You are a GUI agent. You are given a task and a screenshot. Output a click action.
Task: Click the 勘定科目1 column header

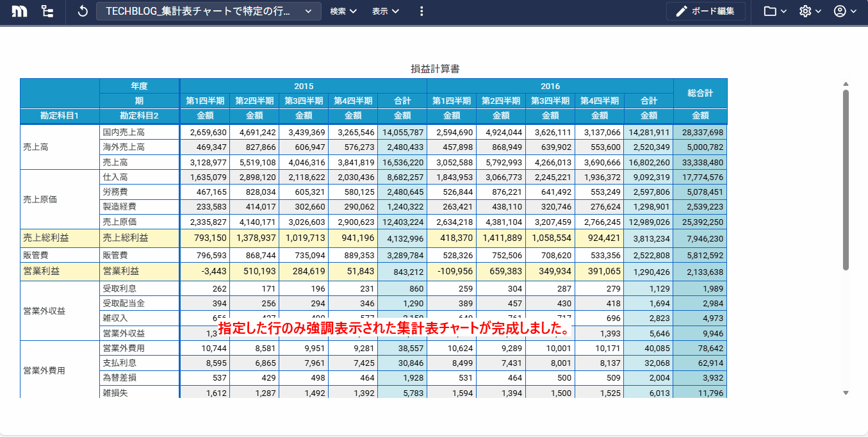(x=59, y=115)
